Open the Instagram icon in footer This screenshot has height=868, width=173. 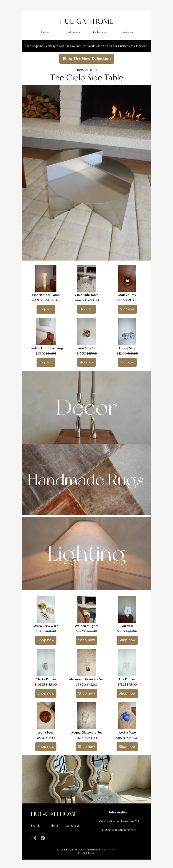(34, 838)
